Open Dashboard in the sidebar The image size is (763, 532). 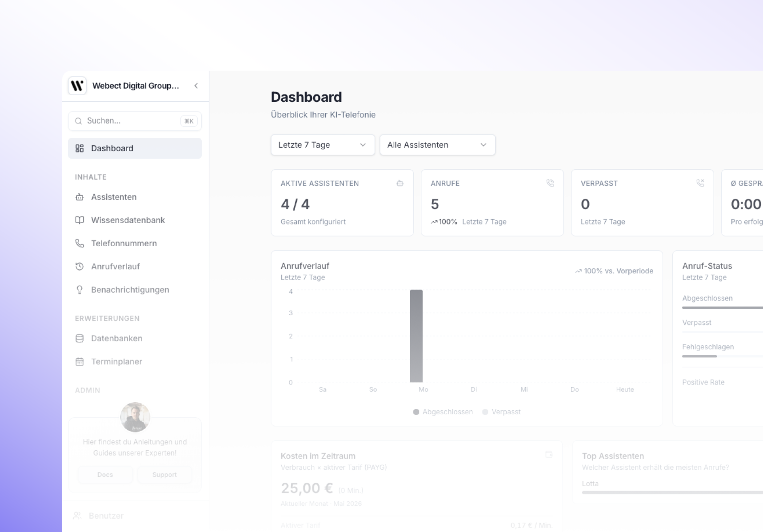pyautogui.click(x=135, y=148)
